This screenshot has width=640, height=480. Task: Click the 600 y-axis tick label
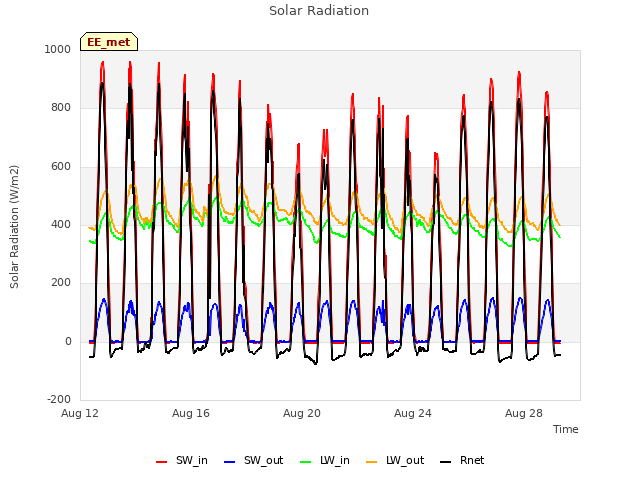(61, 167)
